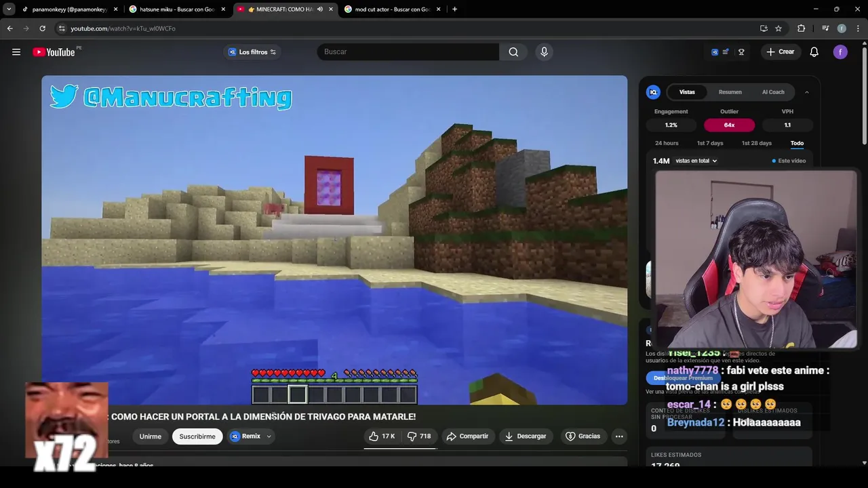The image size is (868, 488).
Task: Collapse the vidIQ panel with chevron
Action: [806, 92]
